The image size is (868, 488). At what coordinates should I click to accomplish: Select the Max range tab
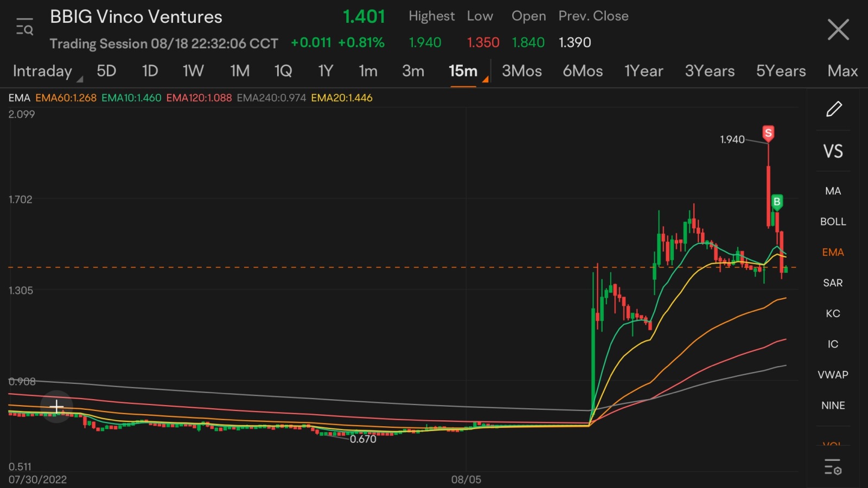click(x=843, y=71)
